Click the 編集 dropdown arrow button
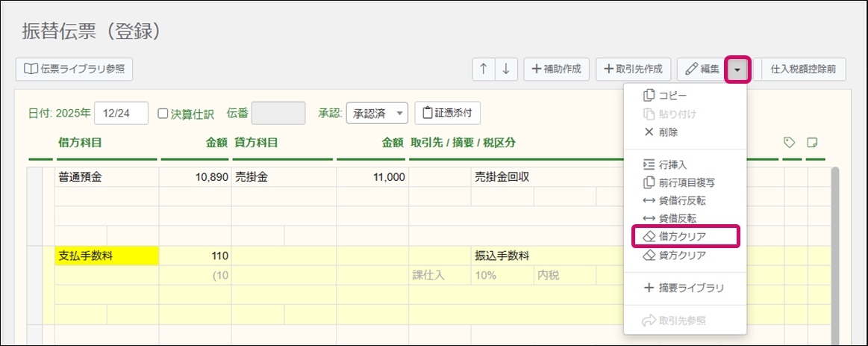This screenshot has width=868, height=346. pyautogui.click(x=737, y=69)
